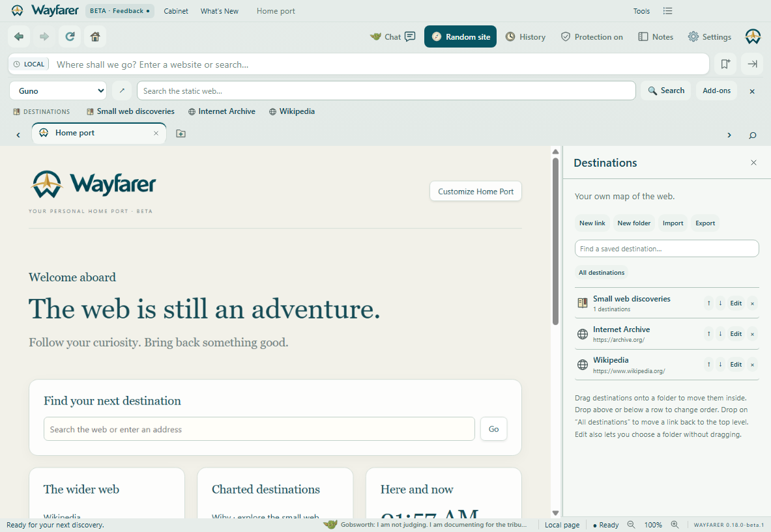
Task: Focus Find a saved destination field
Action: click(667, 249)
